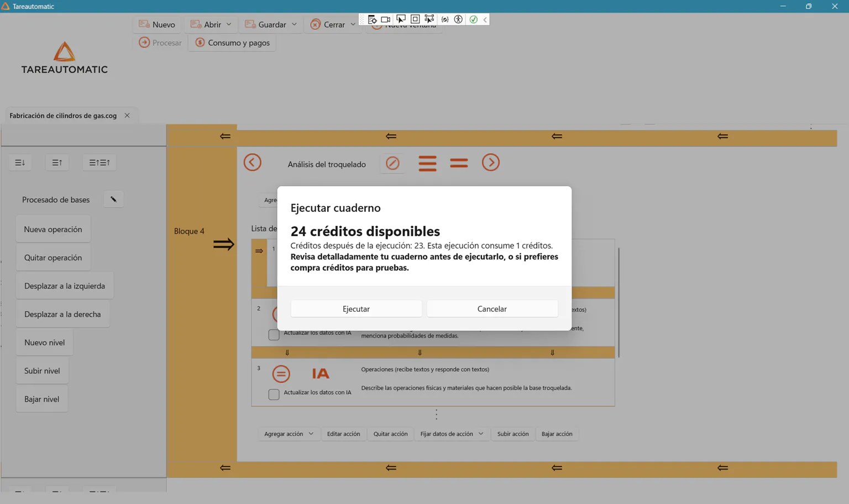Click the Bajar nivel button
849x504 pixels.
(x=41, y=398)
